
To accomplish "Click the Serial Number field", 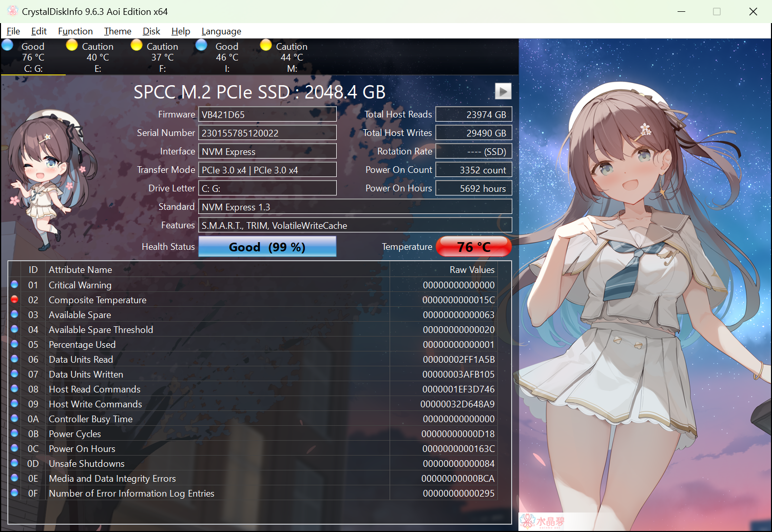I will [267, 133].
